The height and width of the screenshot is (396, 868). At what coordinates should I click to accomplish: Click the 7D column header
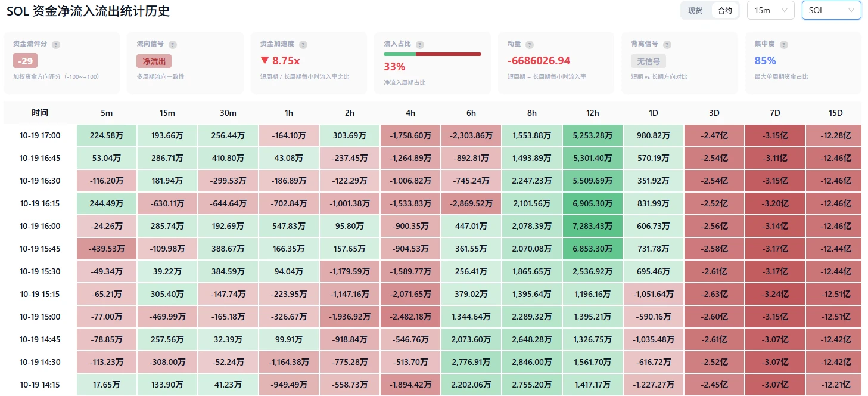(x=775, y=113)
